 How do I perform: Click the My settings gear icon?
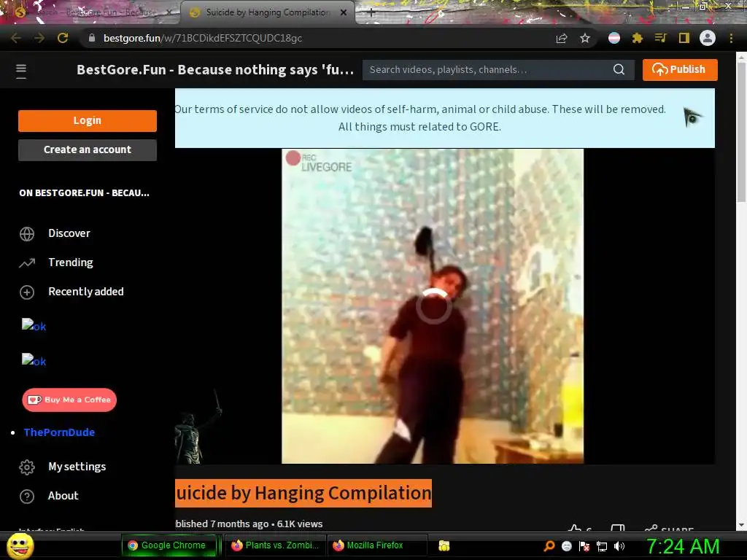tap(27, 467)
